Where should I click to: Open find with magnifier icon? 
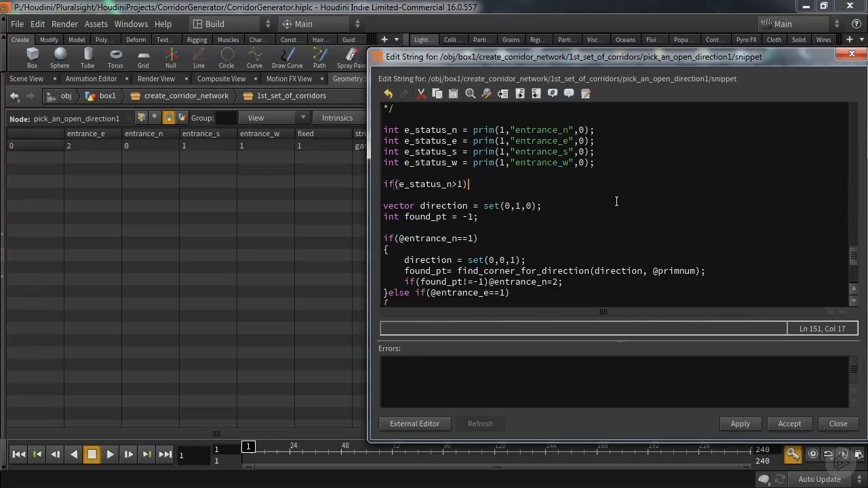coord(470,94)
